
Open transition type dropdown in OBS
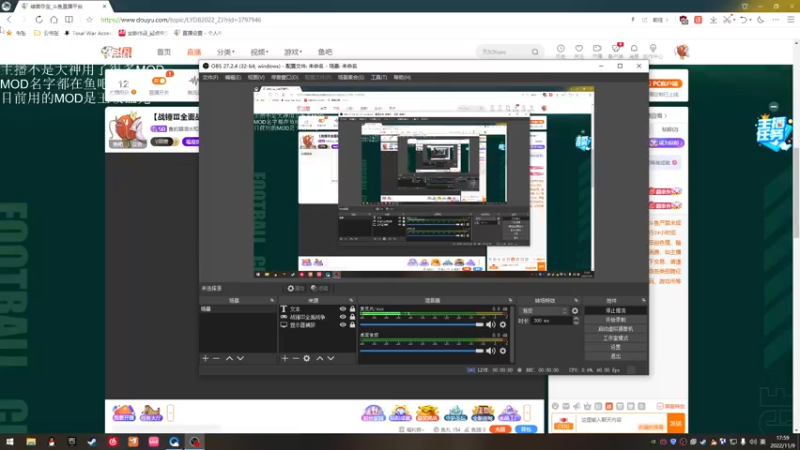tap(543, 311)
